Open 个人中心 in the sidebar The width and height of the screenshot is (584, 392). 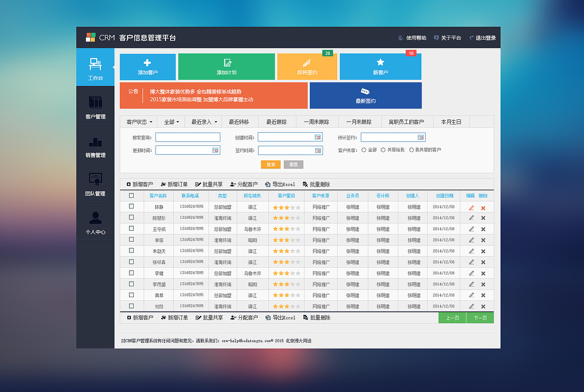95,221
